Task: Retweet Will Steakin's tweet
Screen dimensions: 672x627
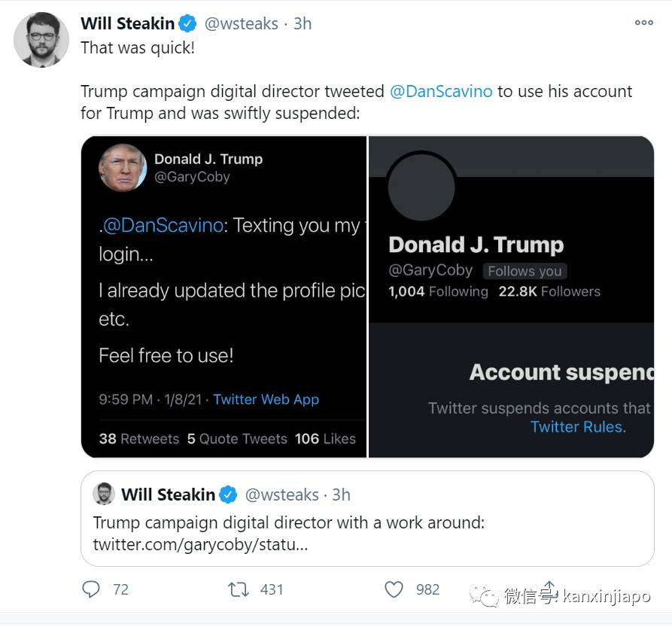Action: (x=239, y=589)
